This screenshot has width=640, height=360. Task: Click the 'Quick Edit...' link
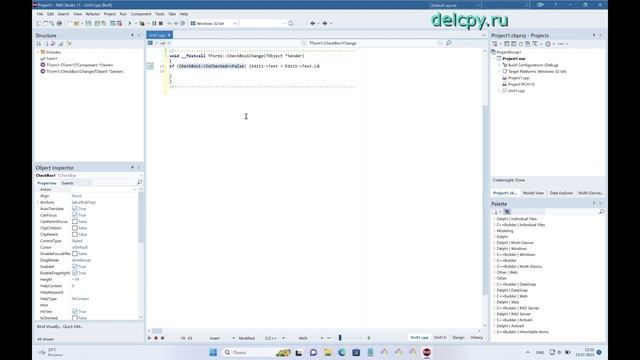click(73, 327)
